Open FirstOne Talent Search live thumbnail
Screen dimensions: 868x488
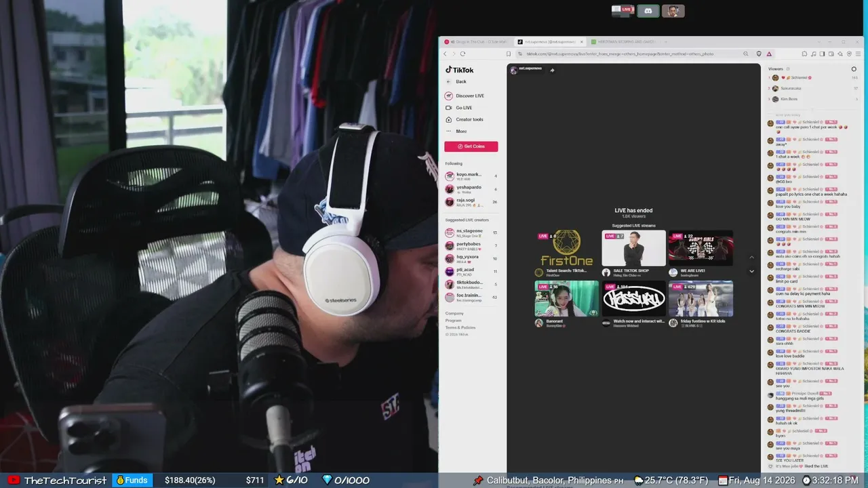[567, 248]
